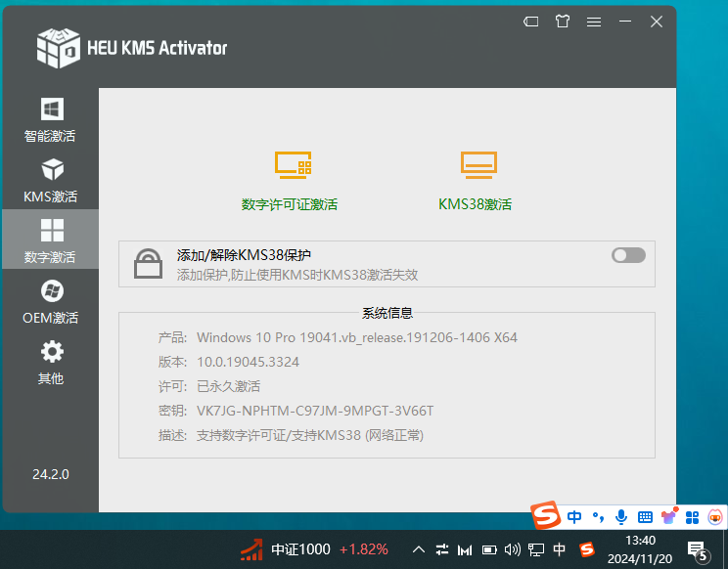Click the 中 IME indicator in taskbar

559,549
